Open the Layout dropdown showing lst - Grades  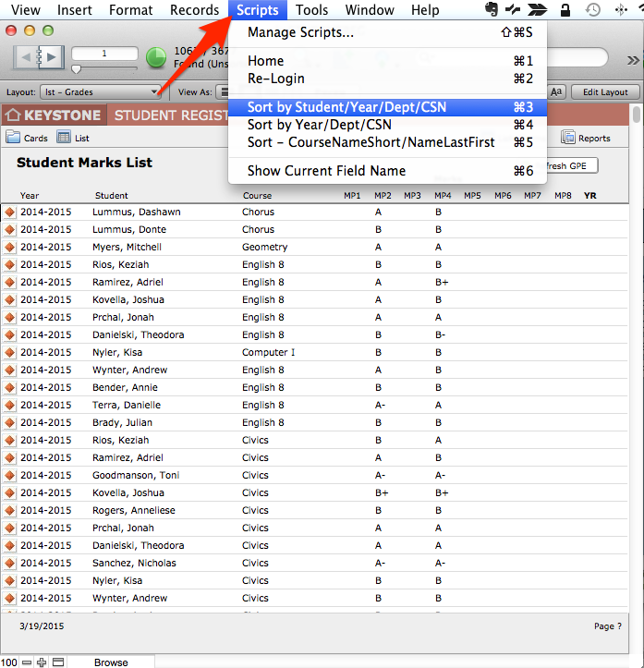pos(102,92)
